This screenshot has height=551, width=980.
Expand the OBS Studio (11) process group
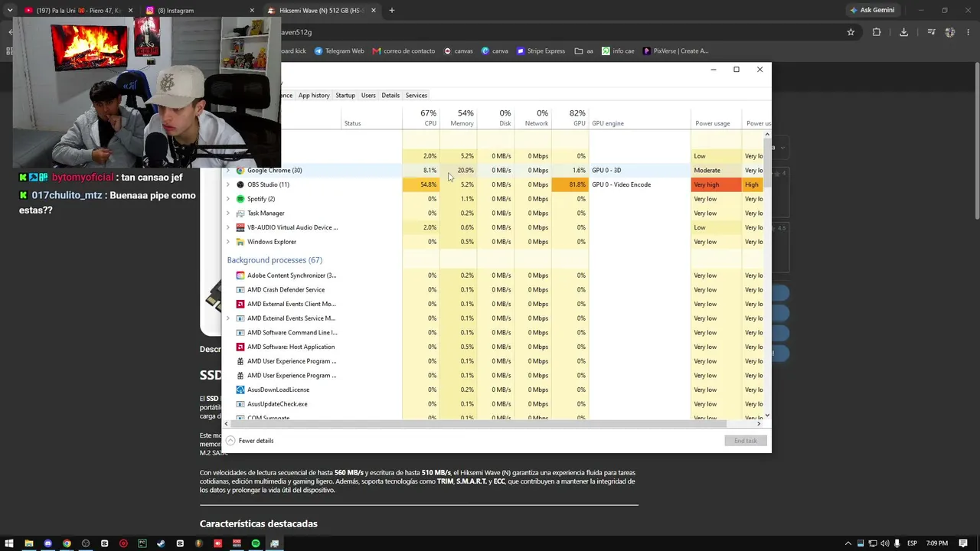tap(228, 184)
